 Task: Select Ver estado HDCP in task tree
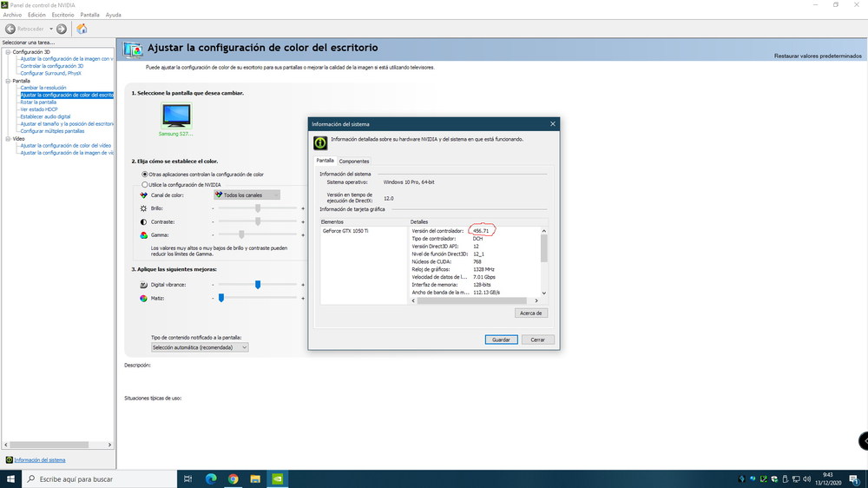point(39,109)
